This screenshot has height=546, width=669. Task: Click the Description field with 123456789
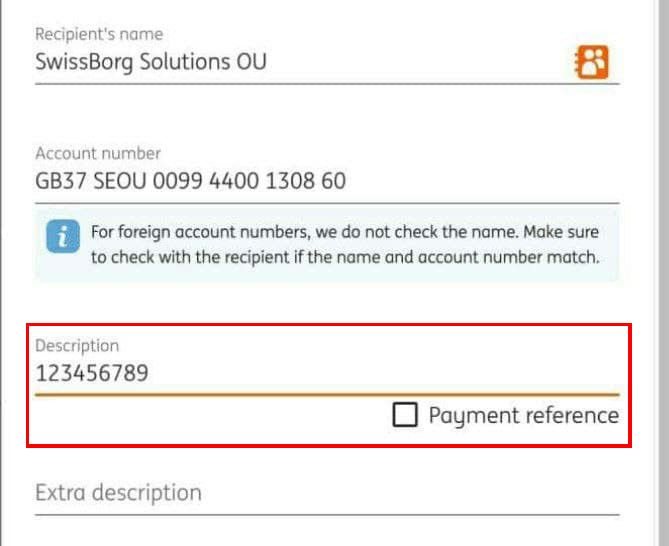tap(300, 374)
